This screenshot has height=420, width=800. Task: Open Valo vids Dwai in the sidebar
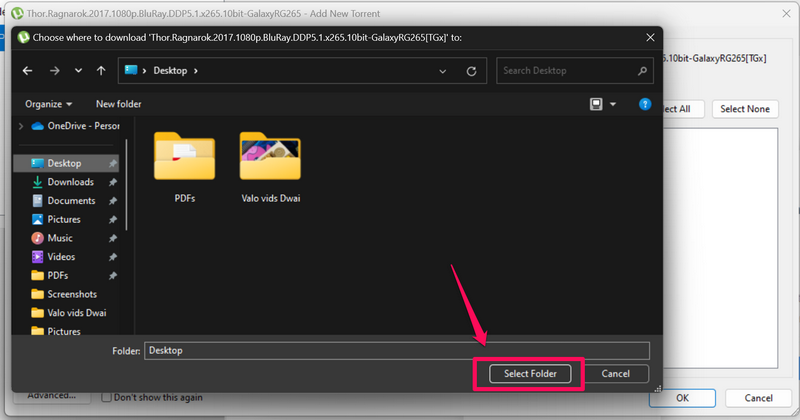tap(66, 313)
